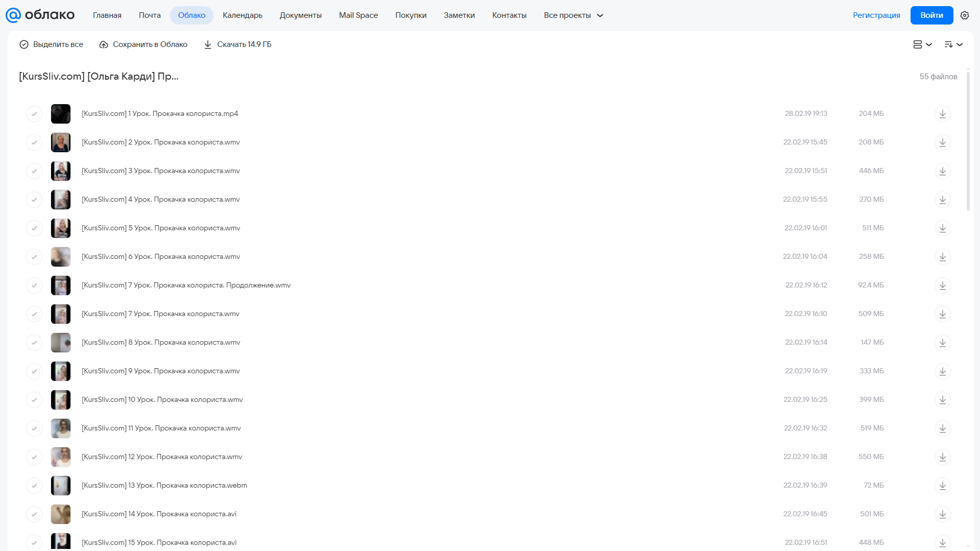Download the 13 Урок webm file
This screenshot has height=551, width=980.
pyautogui.click(x=942, y=486)
